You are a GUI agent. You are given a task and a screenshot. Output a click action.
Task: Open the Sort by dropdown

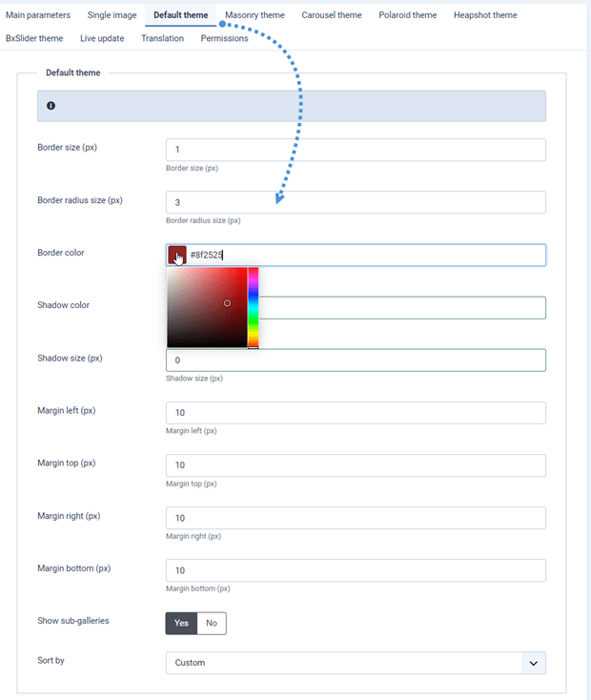(x=343, y=663)
